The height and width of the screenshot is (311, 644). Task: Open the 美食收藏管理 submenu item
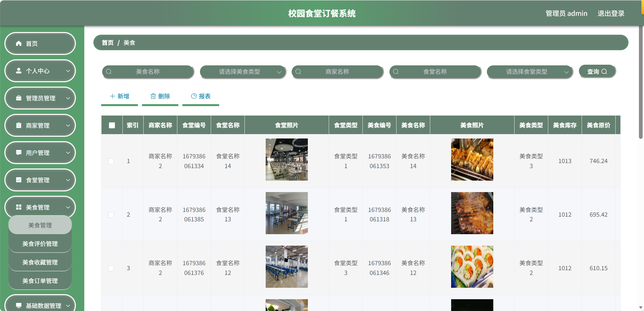(40, 262)
